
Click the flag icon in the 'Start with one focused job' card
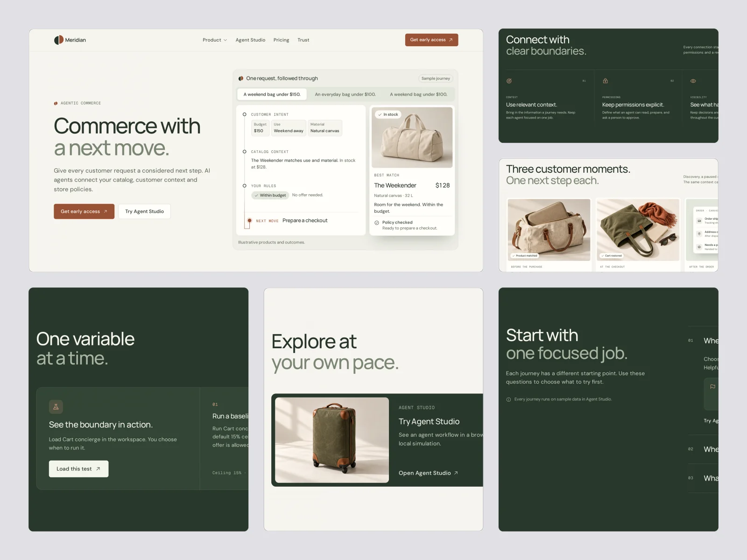click(712, 386)
